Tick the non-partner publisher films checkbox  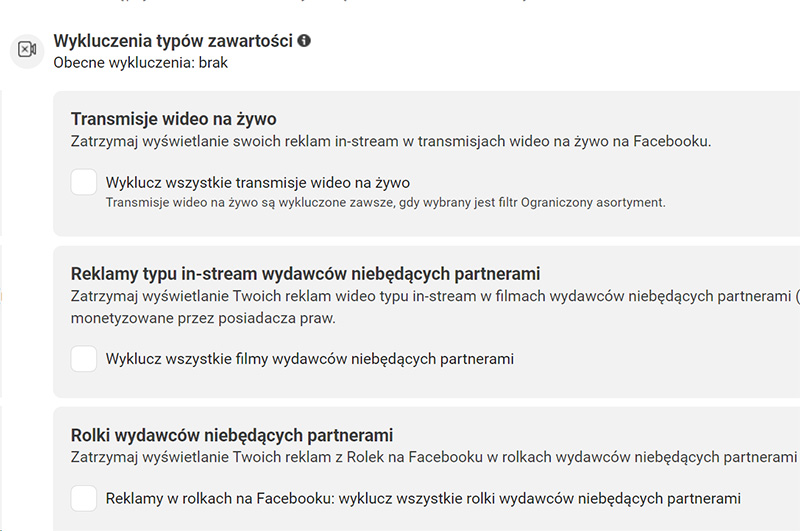pyautogui.click(x=84, y=358)
